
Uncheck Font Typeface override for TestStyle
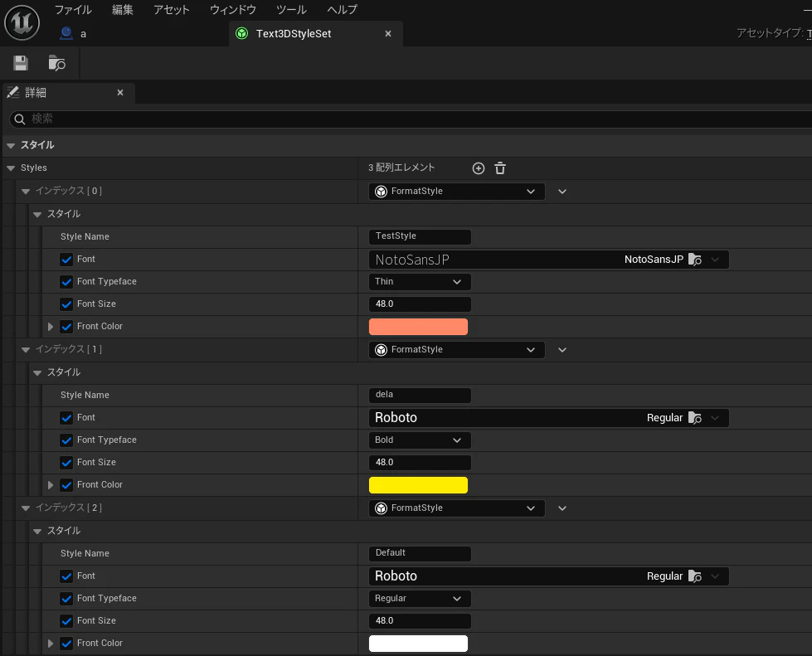pyautogui.click(x=66, y=282)
